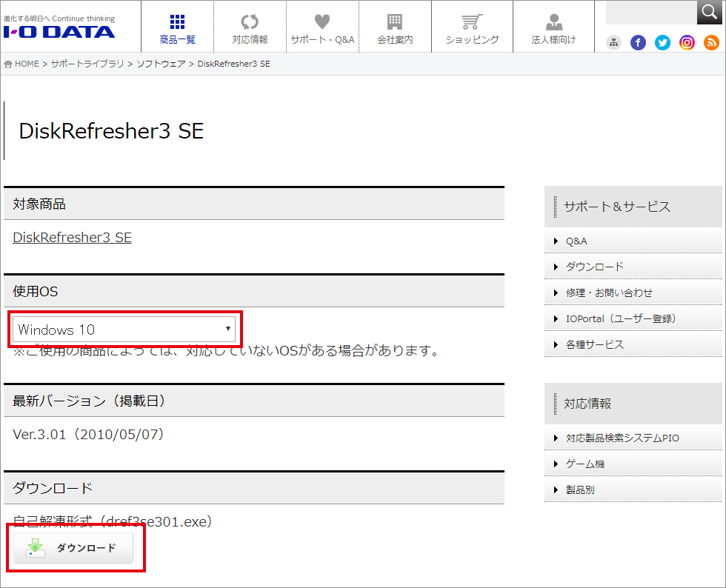This screenshot has height=588, width=726.
Task: Open Q&A in support sidebar
Action: tap(633, 241)
